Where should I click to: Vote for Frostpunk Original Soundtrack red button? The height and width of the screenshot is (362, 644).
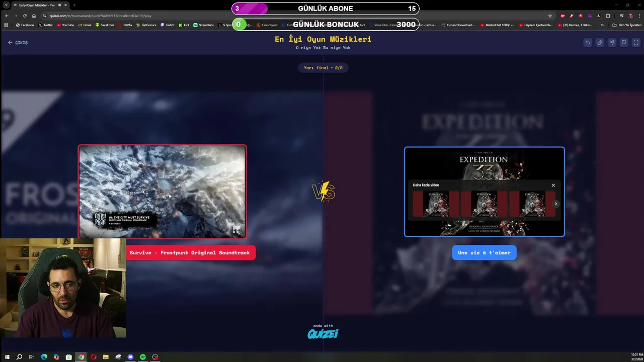(x=190, y=253)
